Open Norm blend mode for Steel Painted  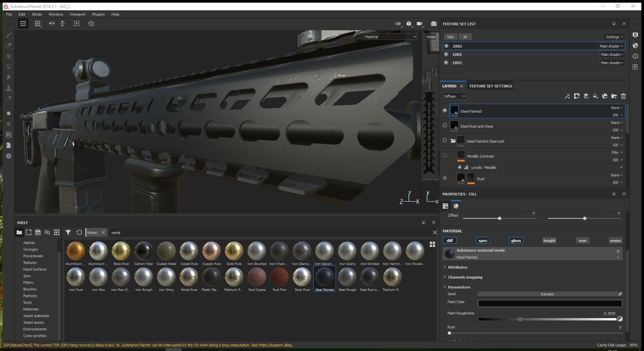tap(617, 108)
